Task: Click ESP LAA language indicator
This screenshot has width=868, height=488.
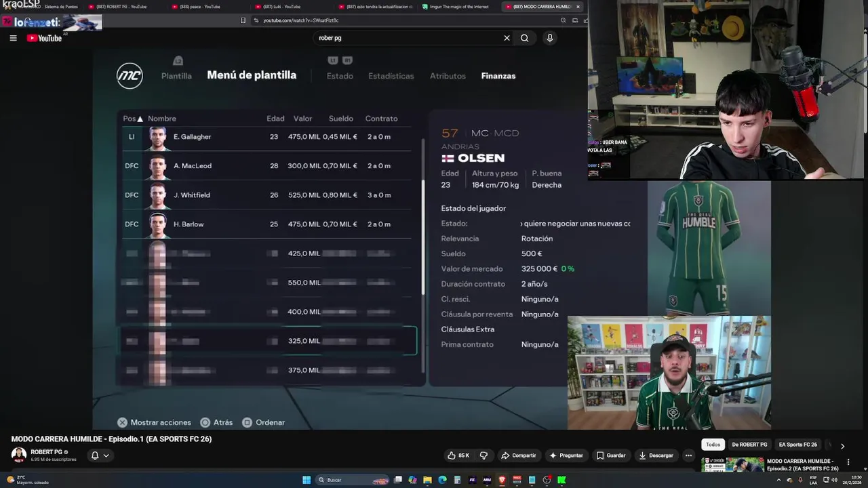Action: point(813,480)
